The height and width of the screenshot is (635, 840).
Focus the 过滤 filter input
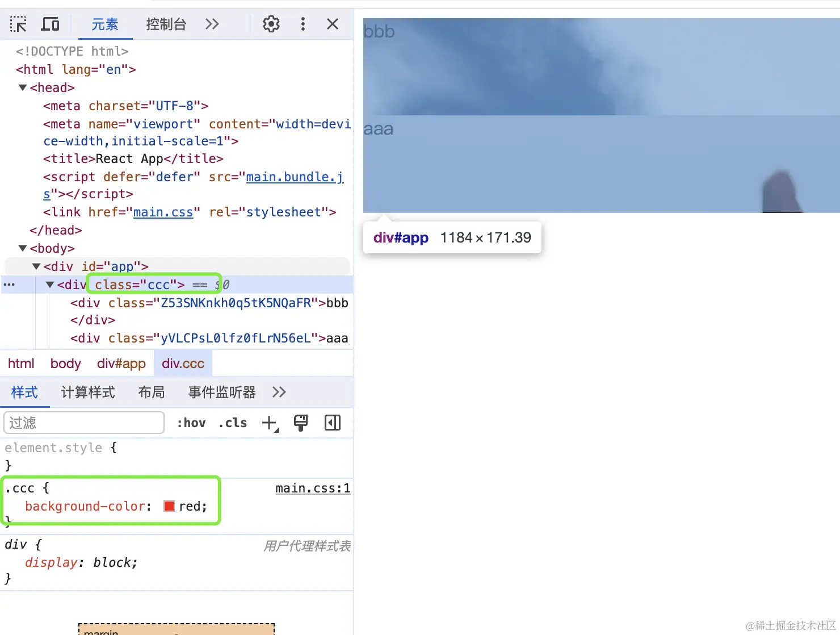(84, 423)
